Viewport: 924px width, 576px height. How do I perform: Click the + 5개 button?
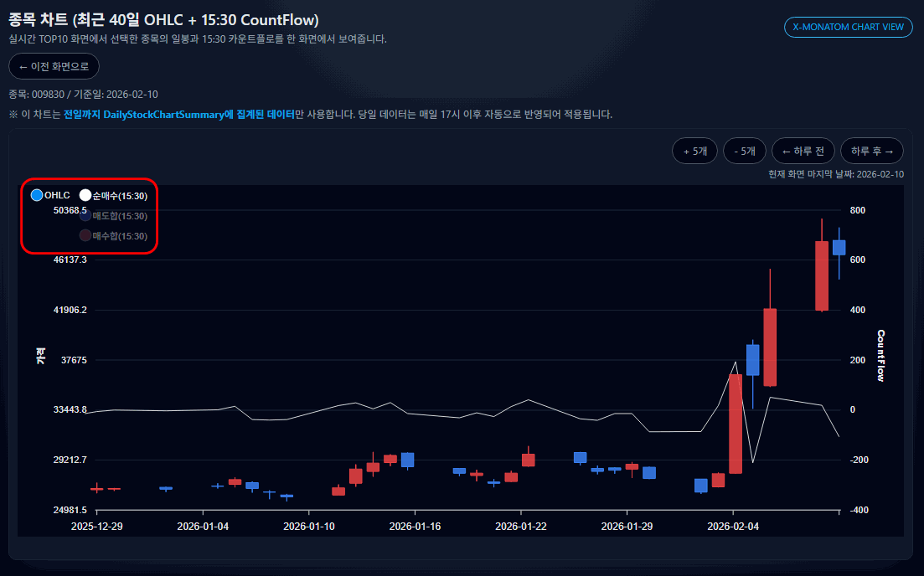pyautogui.click(x=694, y=151)
